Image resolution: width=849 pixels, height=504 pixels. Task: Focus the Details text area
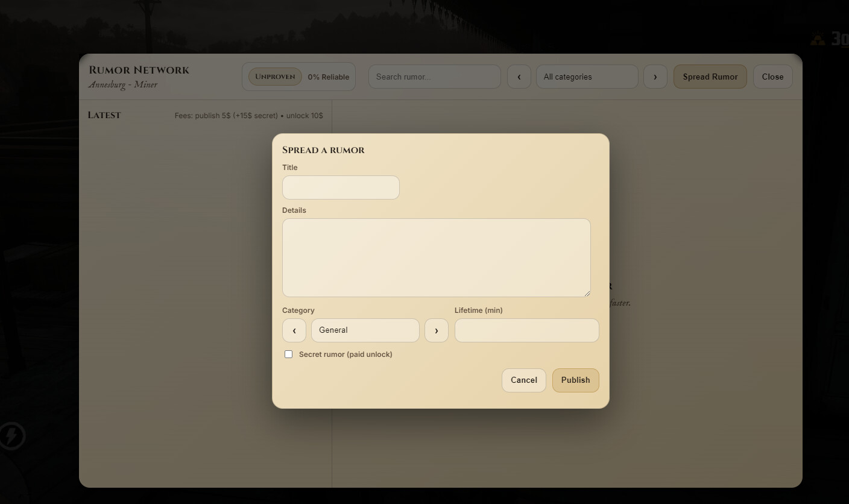pyautogui.click(x=437, y=257)
